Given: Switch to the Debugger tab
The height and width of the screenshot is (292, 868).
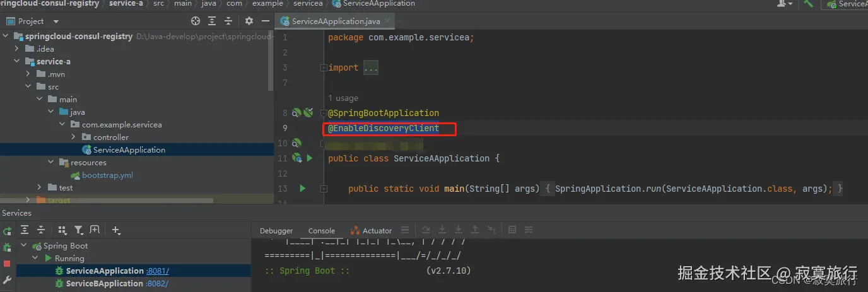Looking at the screenshot, I should pos(276,231).
